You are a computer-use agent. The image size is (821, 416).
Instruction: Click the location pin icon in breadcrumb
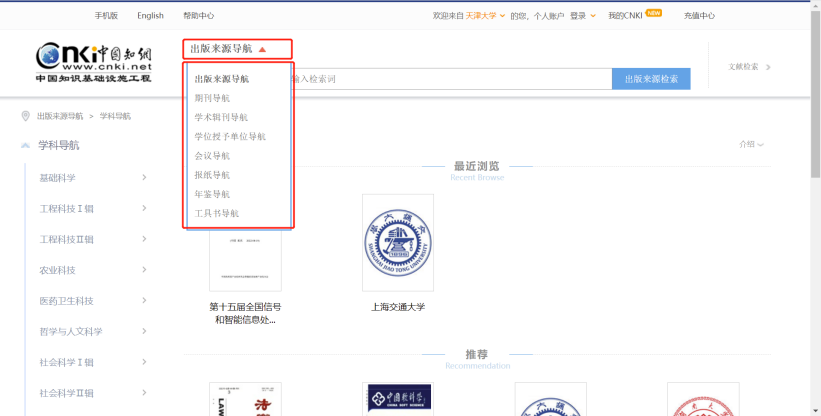(25, 116)
